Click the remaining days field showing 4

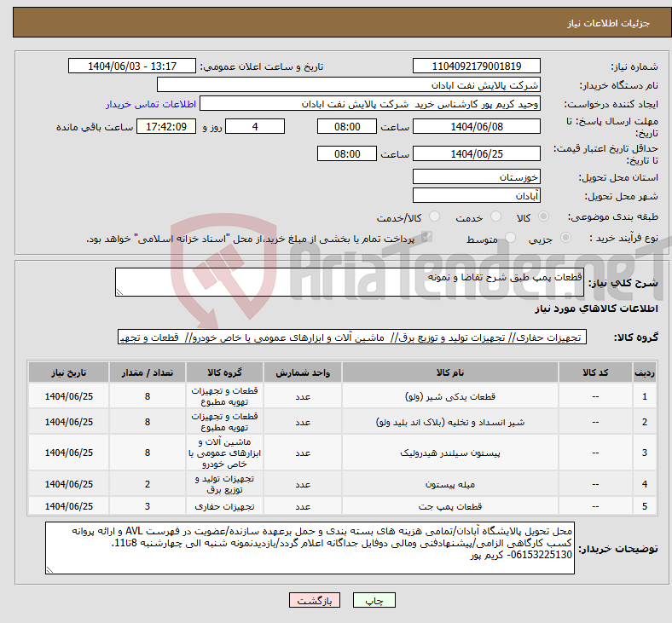tap(255, 127)
